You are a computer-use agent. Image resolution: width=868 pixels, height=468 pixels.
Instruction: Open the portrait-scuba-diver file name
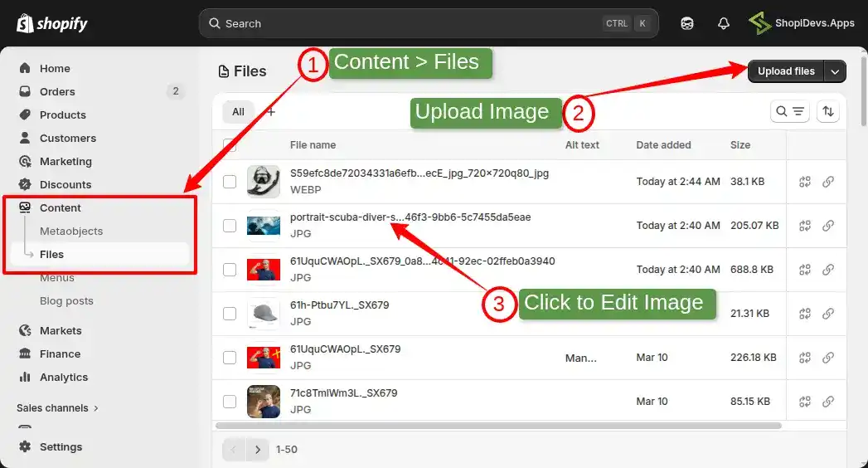tap(410, 217)
